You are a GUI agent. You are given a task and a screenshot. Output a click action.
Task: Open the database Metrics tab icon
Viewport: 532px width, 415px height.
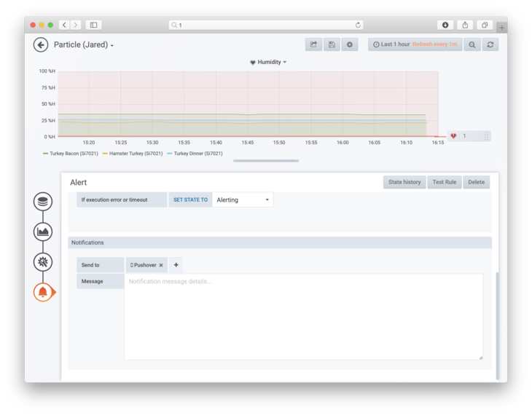[43, 201]
